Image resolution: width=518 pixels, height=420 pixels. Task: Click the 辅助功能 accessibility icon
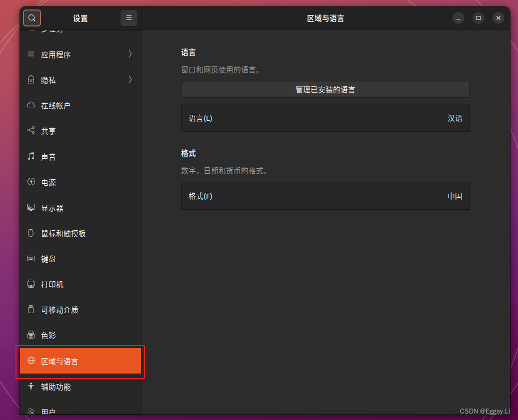point(31,386)
